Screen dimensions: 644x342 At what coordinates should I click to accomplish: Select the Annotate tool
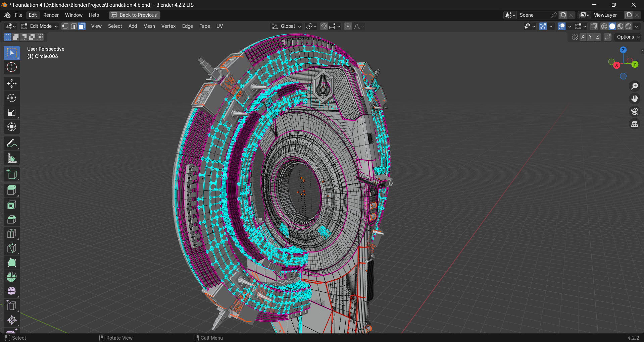click(x=12, y=144)
